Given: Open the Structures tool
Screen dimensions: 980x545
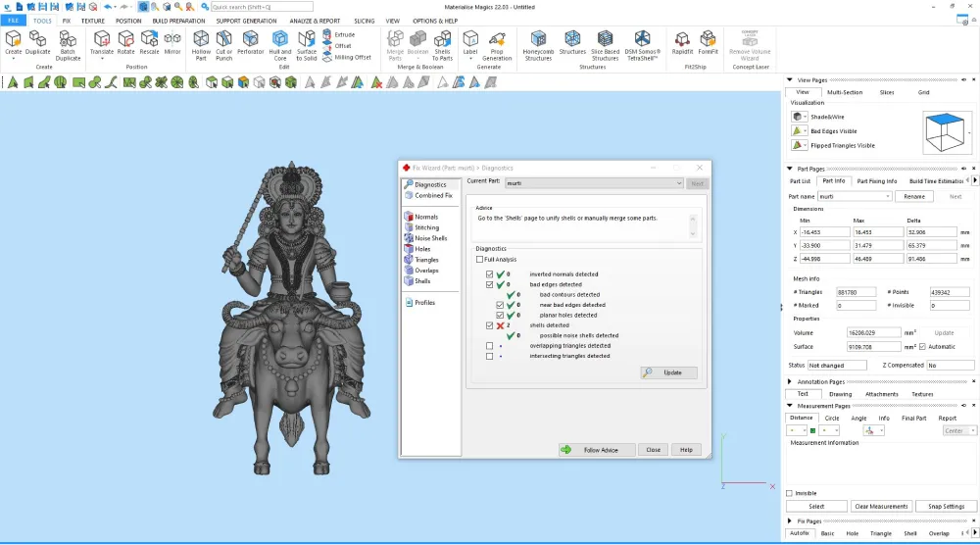Looking at the screenshot, I should point(572,44).
